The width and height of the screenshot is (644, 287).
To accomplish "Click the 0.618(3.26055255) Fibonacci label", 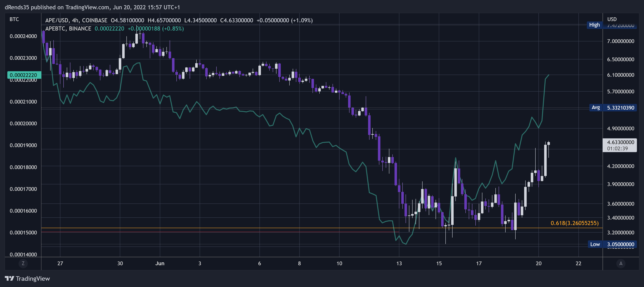I will [x=575, y=223].
